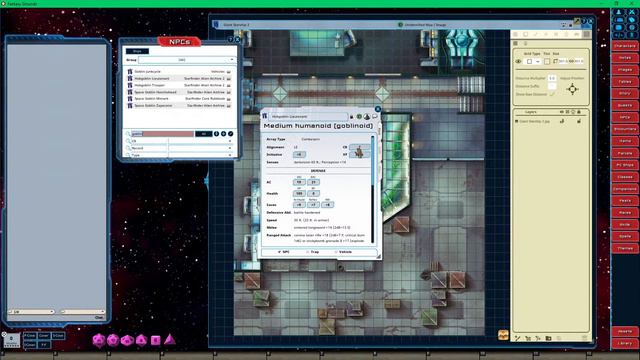Image resolution: width=640 pixels, height=360 pixels.
Task: Open Characters from right sidebar
Action: [625, 46]
